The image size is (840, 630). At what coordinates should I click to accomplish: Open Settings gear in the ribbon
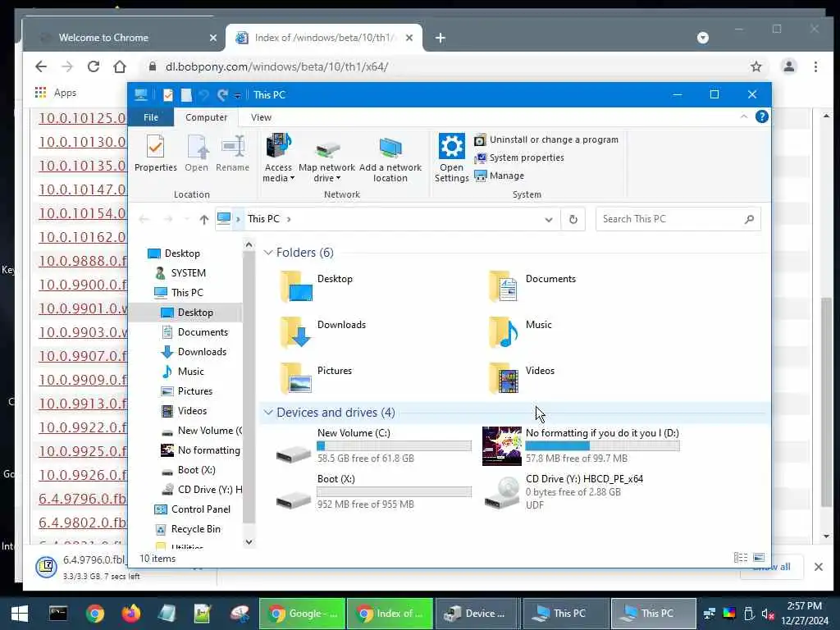coord(451,157)
